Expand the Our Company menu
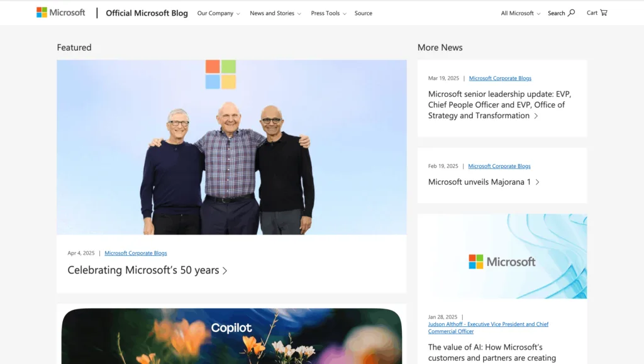The image size is (644, 364). 218,13
